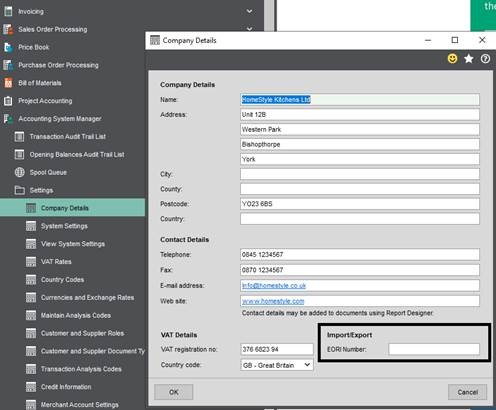Open the Bill of Materials menu entry

[40, 83]
